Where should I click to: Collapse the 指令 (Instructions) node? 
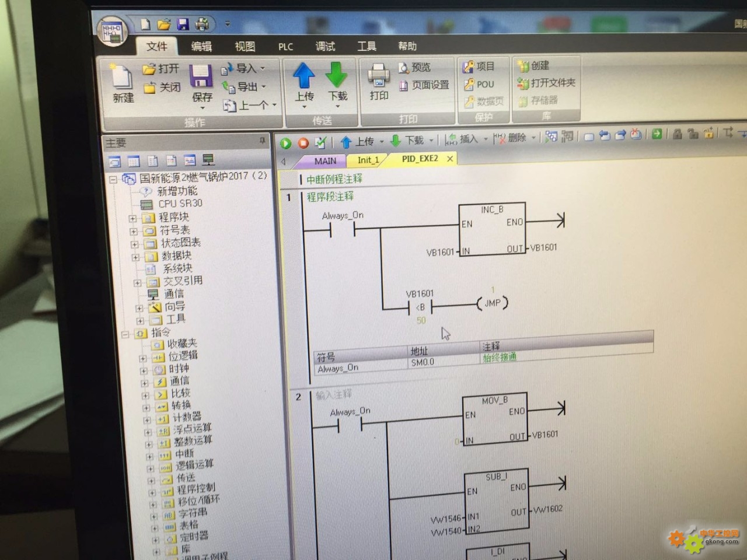pos(125,334)
